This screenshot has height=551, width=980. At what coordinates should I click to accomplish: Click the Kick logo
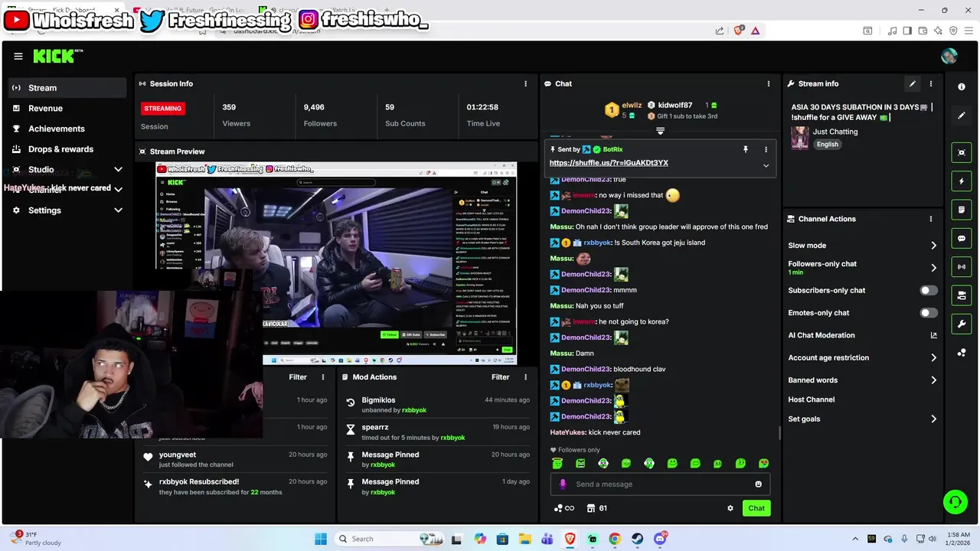click(x=57, y=56)
